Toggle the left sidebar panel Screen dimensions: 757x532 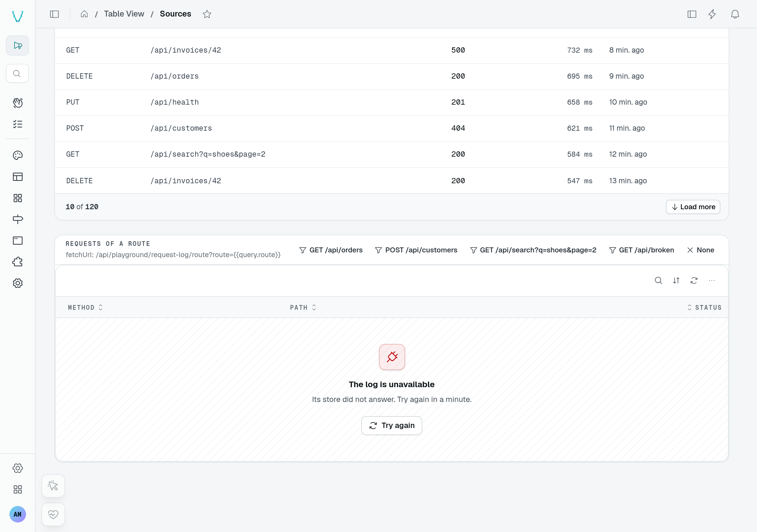tap(54, 14)
